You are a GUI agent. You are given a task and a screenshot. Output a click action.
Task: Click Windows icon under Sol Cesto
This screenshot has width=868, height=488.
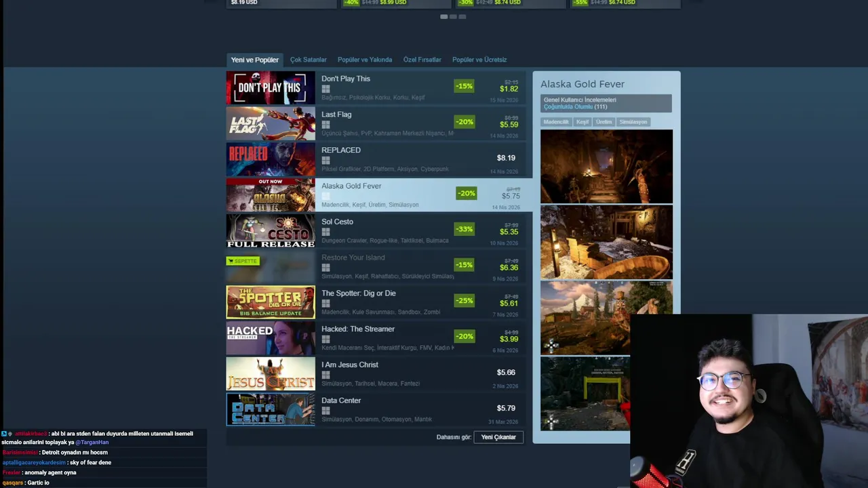coord(325,232)
